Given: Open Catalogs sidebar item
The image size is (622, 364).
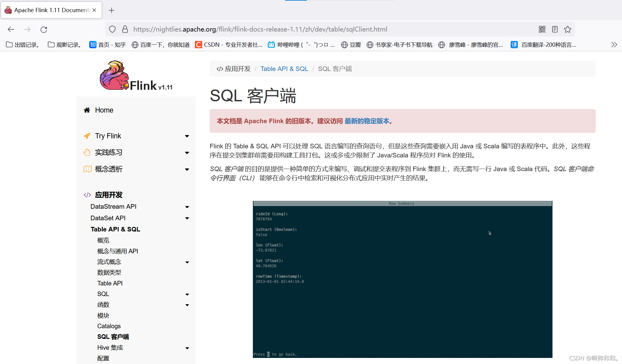Looking at the screenshot, I should tap(109, 326).
